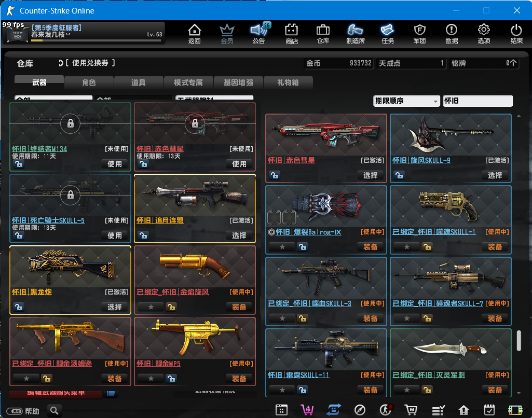Click the 怀旧 search input field

[x=478, y=101]
